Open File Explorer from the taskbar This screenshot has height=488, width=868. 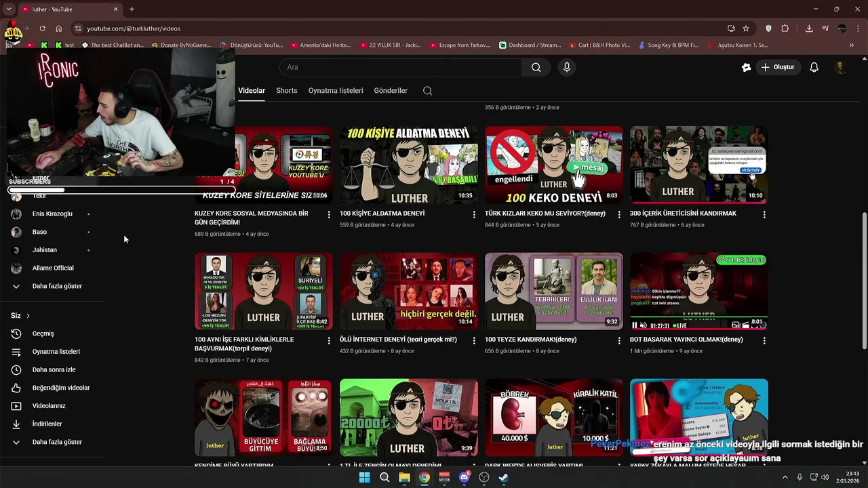tap(404, 477)
